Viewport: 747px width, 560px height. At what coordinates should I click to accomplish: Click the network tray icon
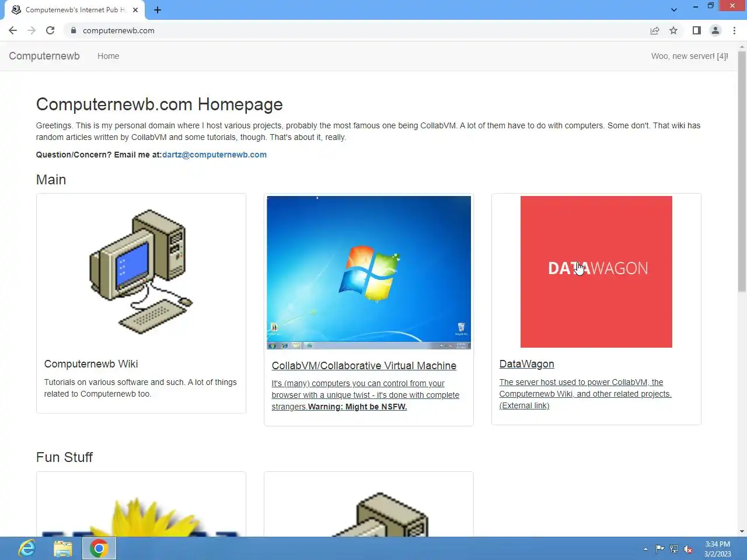[674, 549]
